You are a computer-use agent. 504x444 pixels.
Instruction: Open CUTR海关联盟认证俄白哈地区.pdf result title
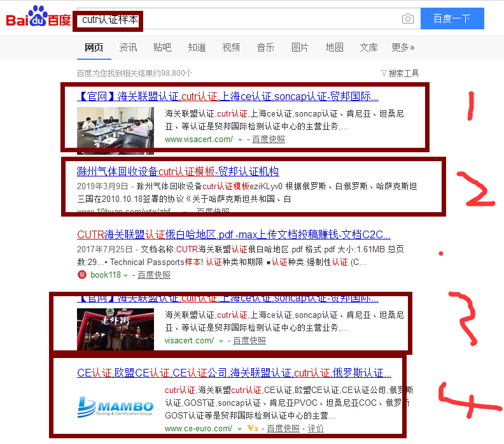234,234
